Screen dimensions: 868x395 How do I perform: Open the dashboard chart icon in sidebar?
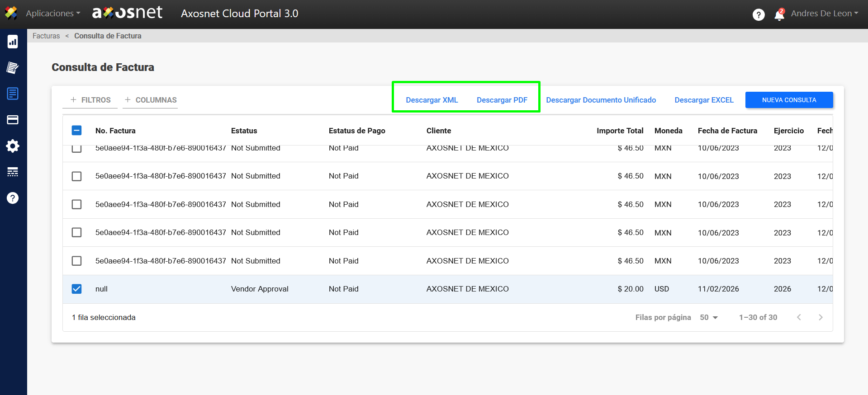[x=13, y=42]
